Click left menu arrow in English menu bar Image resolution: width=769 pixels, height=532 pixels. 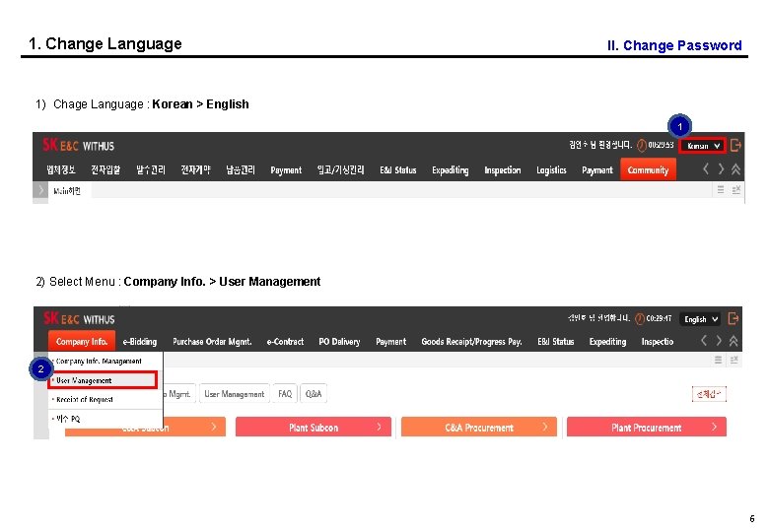coord(703,341)
